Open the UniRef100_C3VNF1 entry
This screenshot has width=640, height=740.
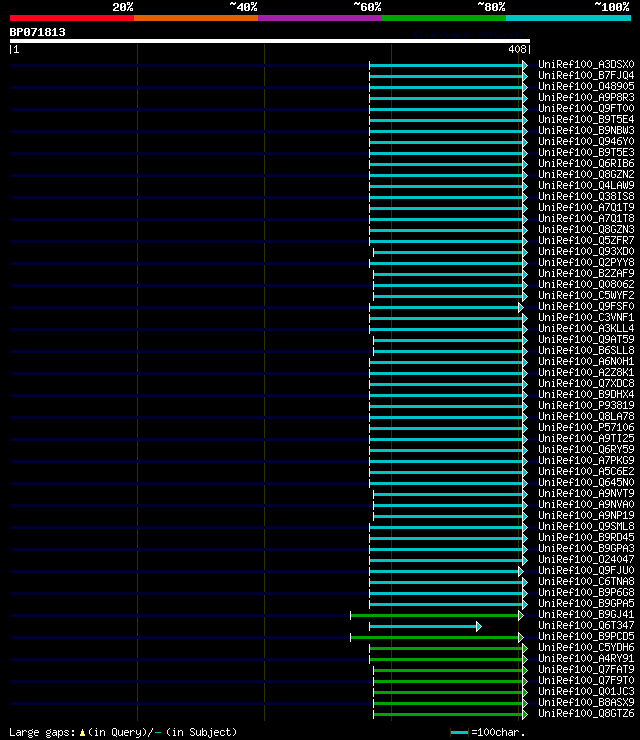[x=586, y=318]
